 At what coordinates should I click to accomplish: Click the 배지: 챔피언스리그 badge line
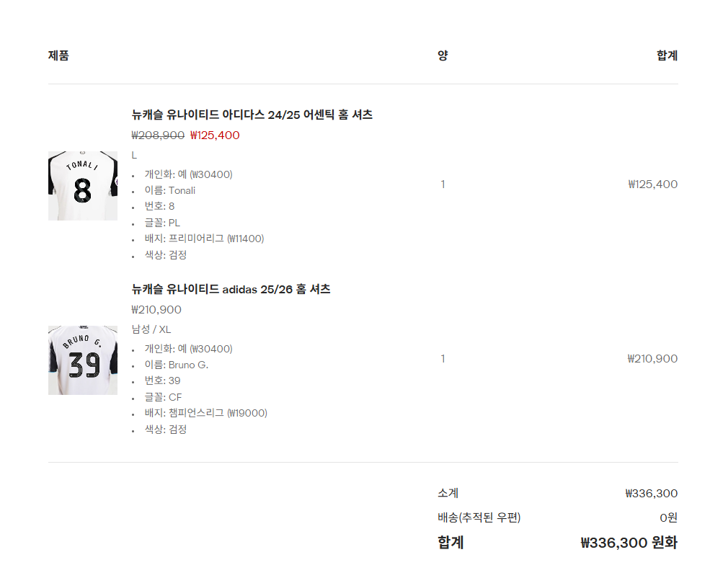pos(205,413)
